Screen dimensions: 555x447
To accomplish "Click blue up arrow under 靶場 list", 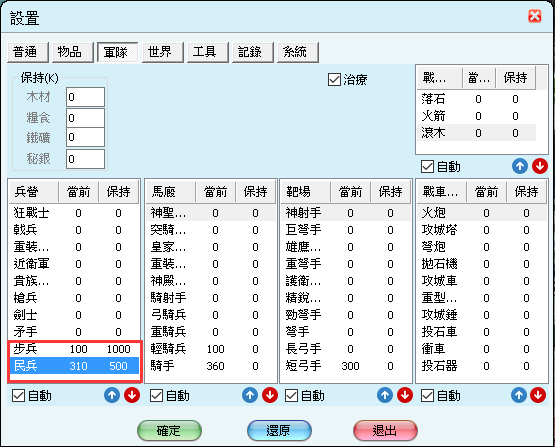I will 385,395.
